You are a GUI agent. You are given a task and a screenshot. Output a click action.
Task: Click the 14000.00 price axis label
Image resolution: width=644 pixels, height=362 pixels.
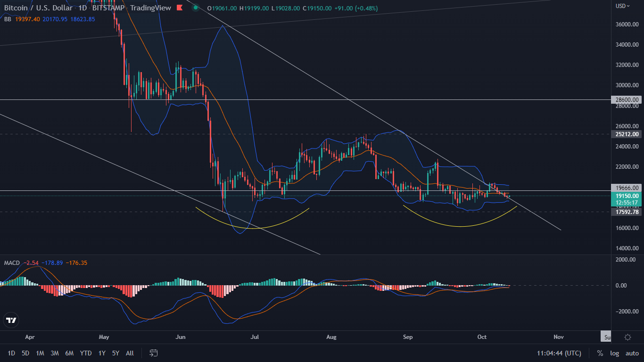click(627, 248)
